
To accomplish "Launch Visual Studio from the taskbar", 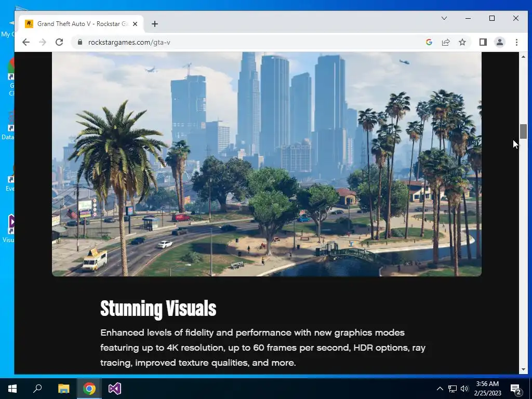I will click(115, 389).
